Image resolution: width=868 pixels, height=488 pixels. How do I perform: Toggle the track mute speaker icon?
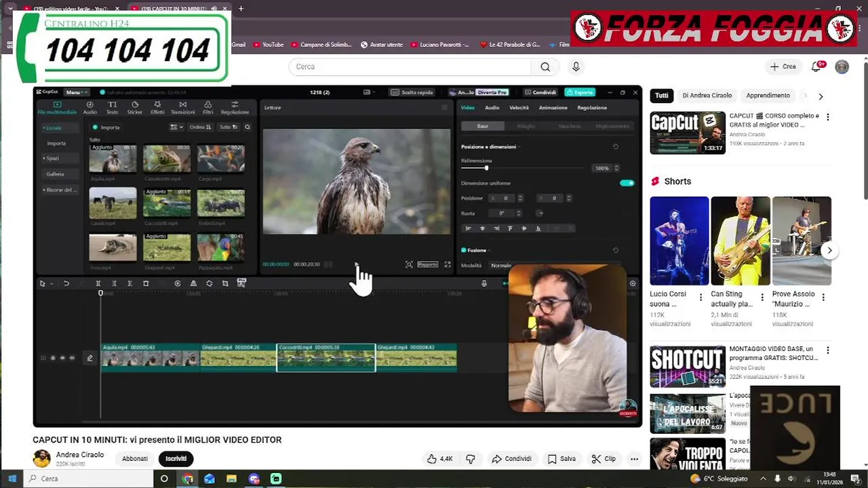72,358
